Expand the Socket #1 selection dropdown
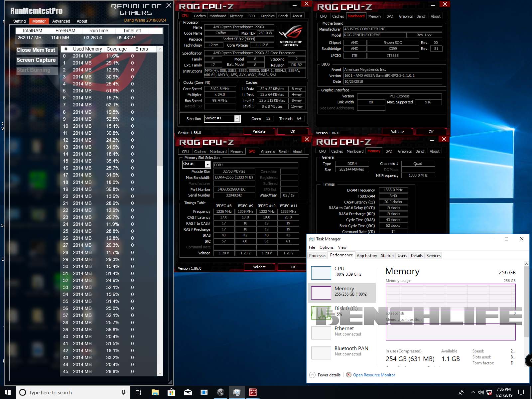 [237, 118]
